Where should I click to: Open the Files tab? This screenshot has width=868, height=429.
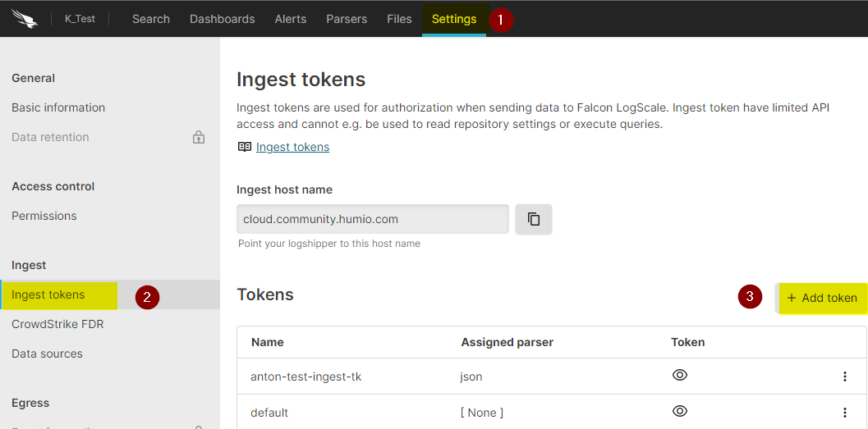click(x=399, y=19)
